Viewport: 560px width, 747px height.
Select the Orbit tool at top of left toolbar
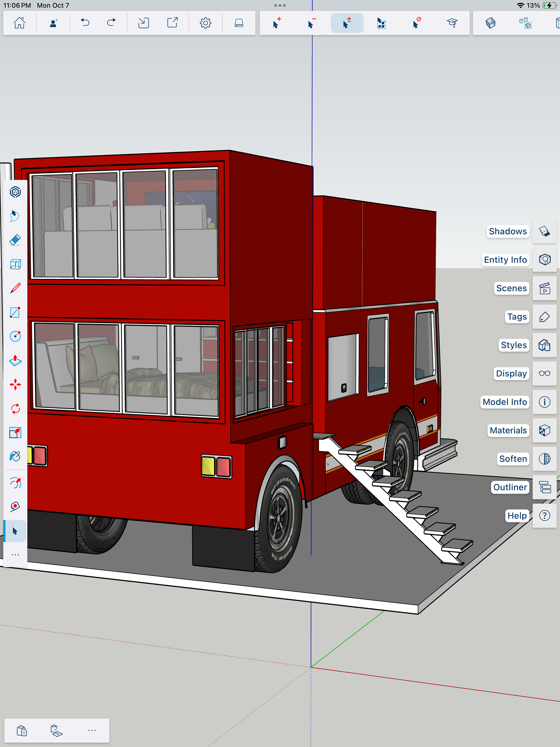coord(15,192)
